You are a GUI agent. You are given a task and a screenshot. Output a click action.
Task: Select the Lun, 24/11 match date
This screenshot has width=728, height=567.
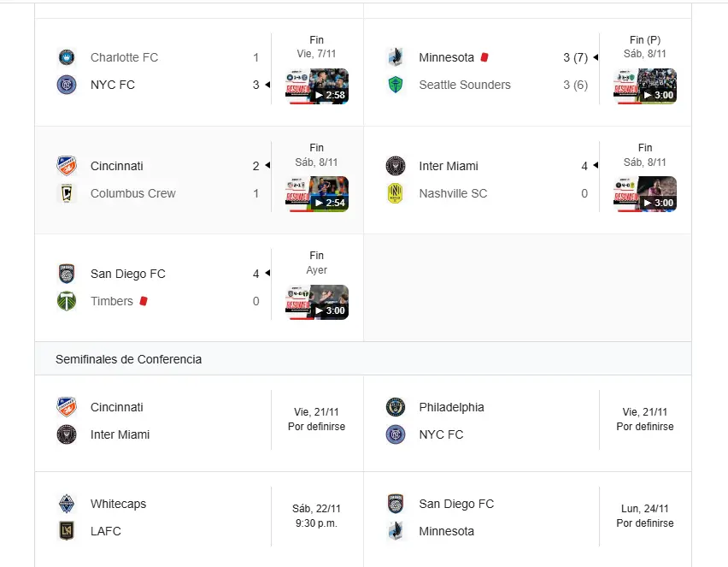pos(645,508)
